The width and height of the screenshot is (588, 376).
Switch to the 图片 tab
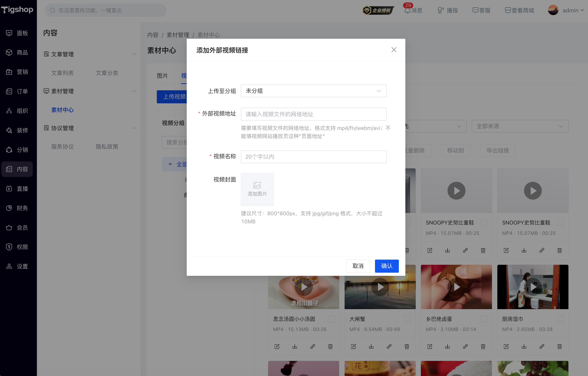[162, 76]
